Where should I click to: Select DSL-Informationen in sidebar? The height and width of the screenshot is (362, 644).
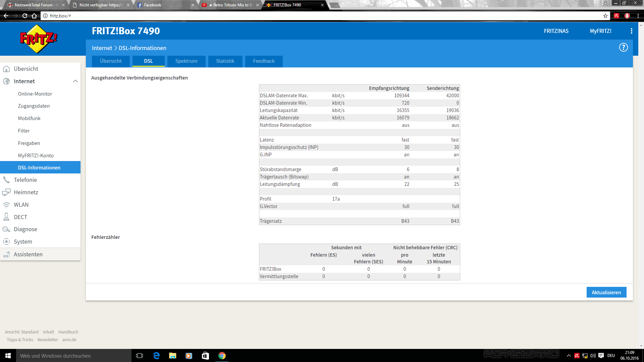coord(40,167)
